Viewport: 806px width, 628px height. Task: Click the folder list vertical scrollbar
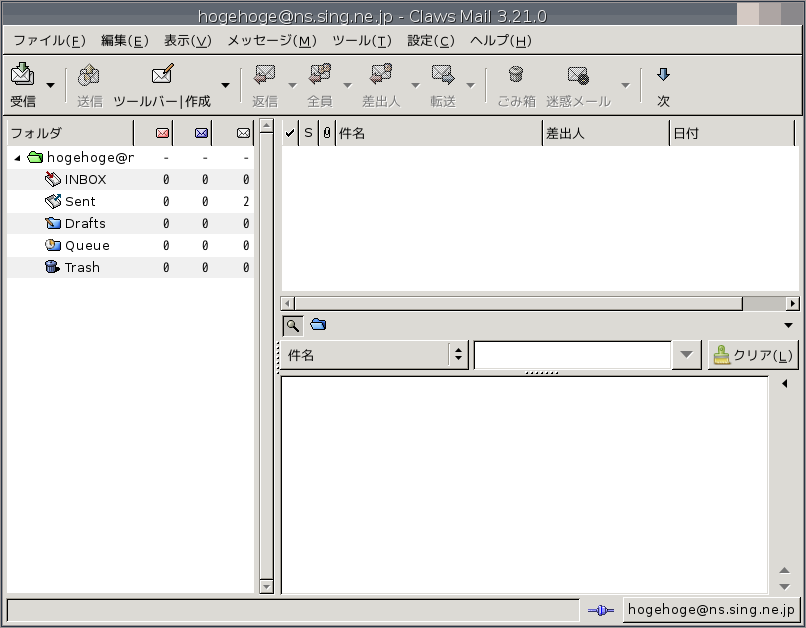click(266, 356)
